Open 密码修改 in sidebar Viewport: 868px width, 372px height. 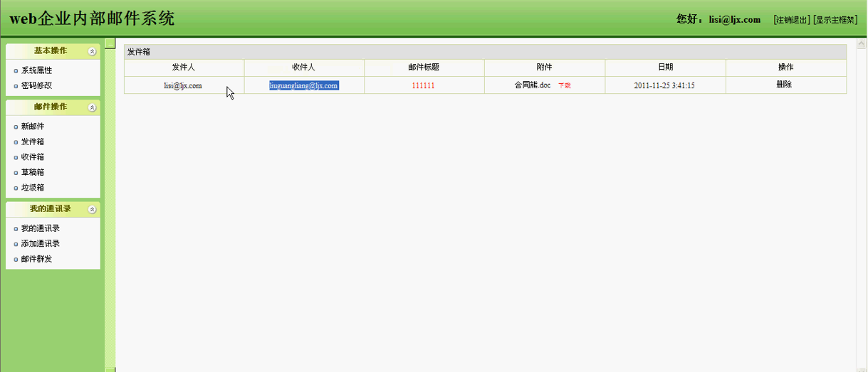click(x=36, y=85)
